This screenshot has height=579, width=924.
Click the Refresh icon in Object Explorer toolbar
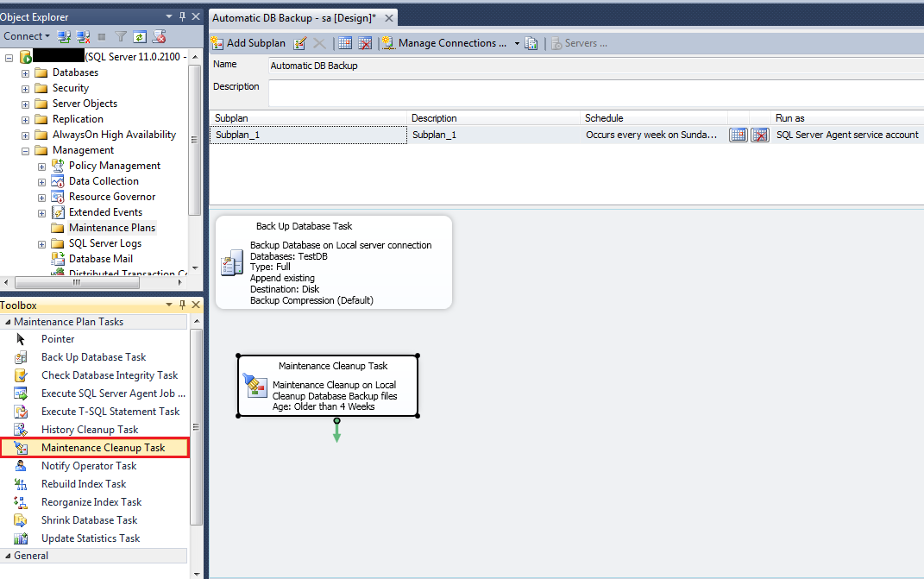(140, 36)
